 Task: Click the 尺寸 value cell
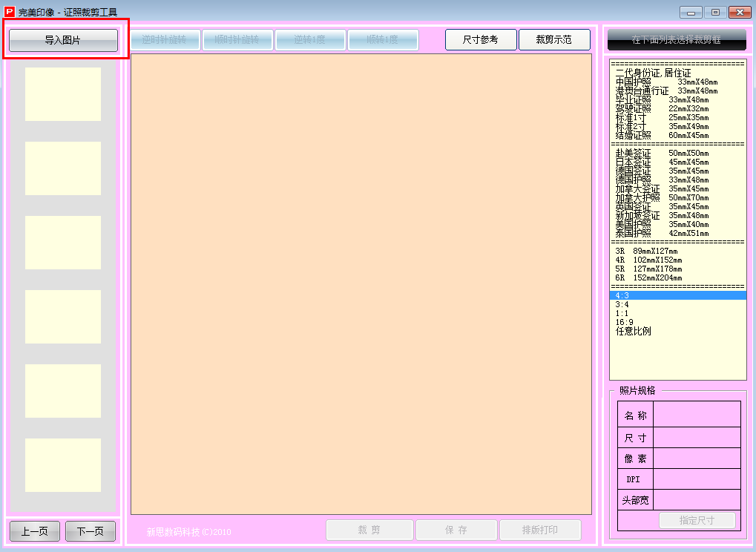point(697,438)
